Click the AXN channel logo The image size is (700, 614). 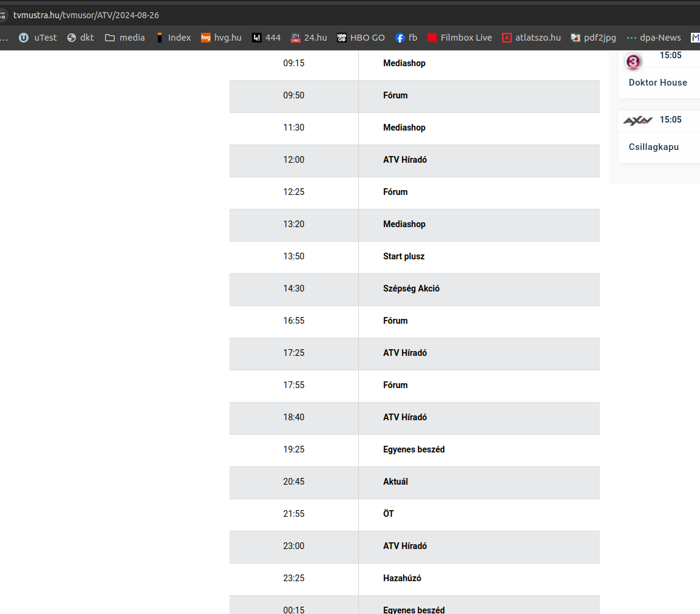coord(637,120)
